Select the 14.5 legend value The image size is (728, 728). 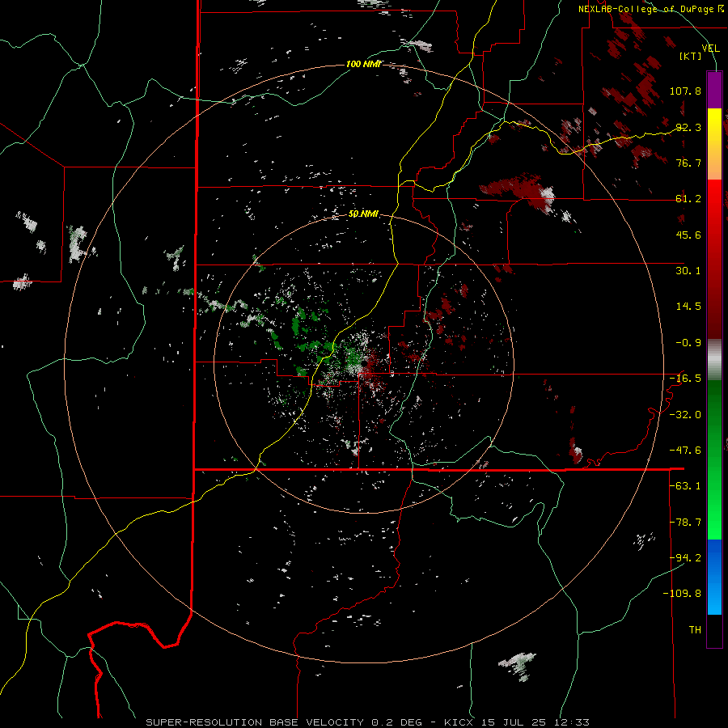(688, 307)
